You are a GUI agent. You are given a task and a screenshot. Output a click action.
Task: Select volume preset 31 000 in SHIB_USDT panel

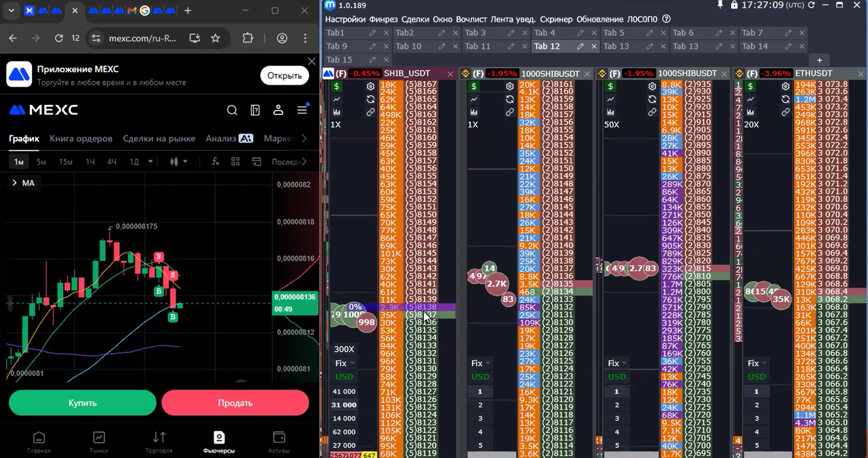(x=344, y=405)
